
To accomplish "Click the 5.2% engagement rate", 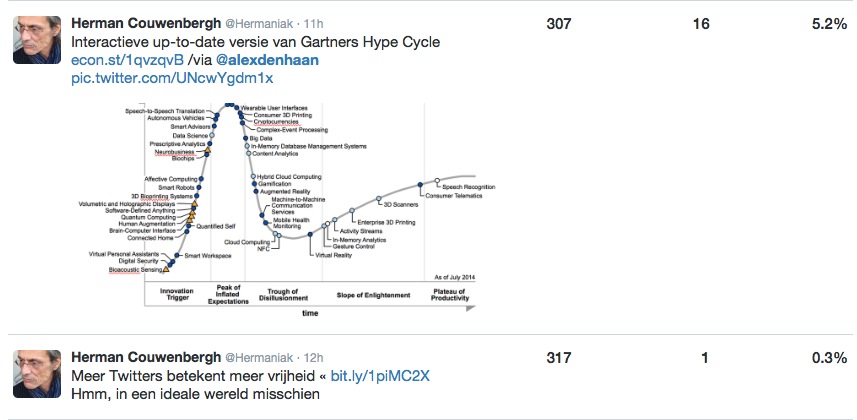I will [x=829, y=24].
